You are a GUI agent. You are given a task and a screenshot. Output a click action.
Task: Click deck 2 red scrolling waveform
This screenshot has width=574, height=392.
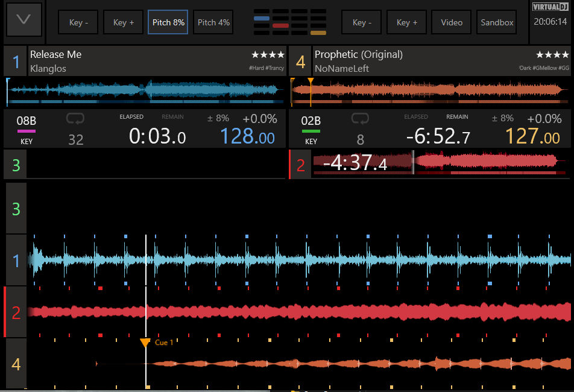[x=300, y=312]
